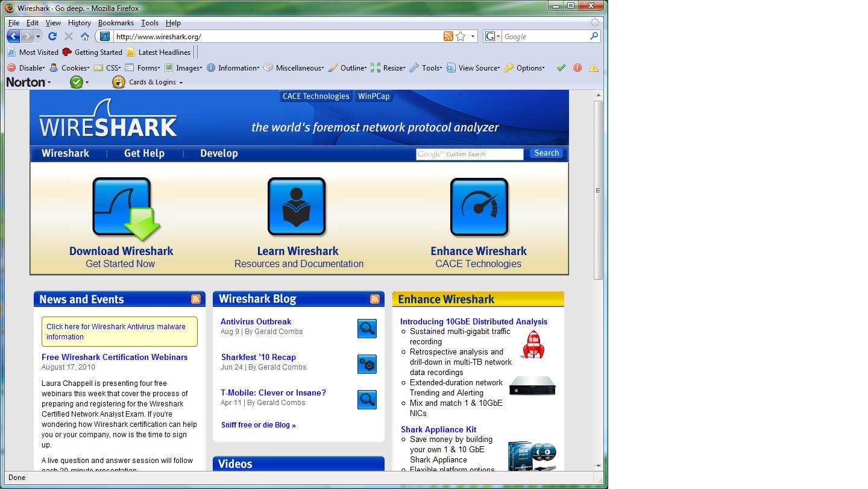Viewport: 868px width, 489px height.
Task: Expand the Images toolbar dropdown
Action: pyautogui.click(x=183, y=68)
